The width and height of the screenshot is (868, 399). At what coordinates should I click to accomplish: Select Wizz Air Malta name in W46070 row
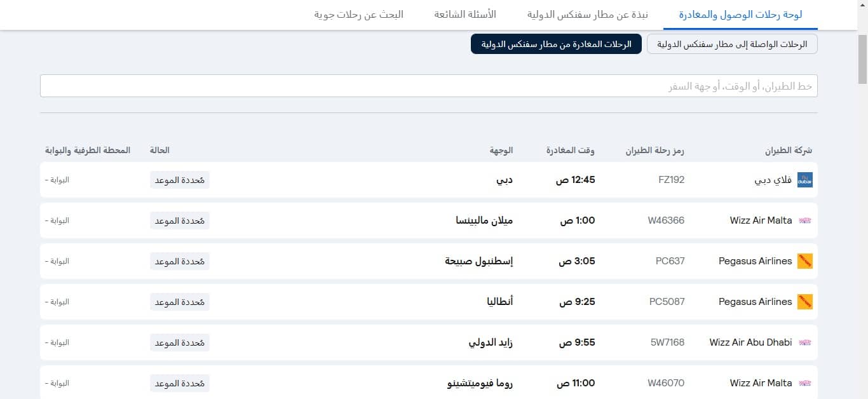[x=761, y=383]
